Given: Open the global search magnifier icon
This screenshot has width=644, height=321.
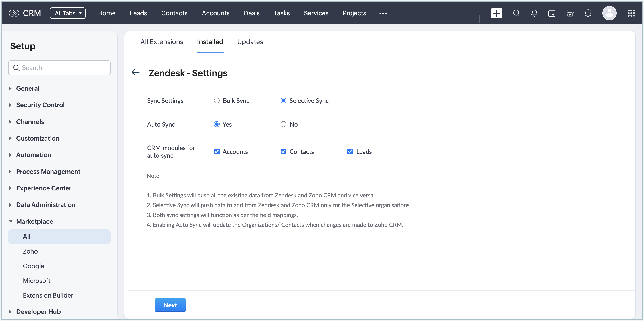Looking at the screenshot, I should (x=516, y=13).
